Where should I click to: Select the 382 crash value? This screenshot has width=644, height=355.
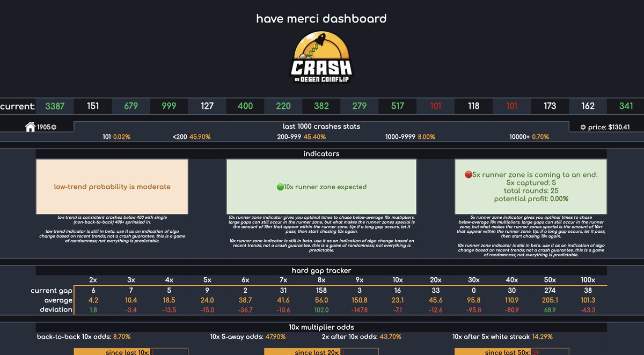(x=321, y=106)
